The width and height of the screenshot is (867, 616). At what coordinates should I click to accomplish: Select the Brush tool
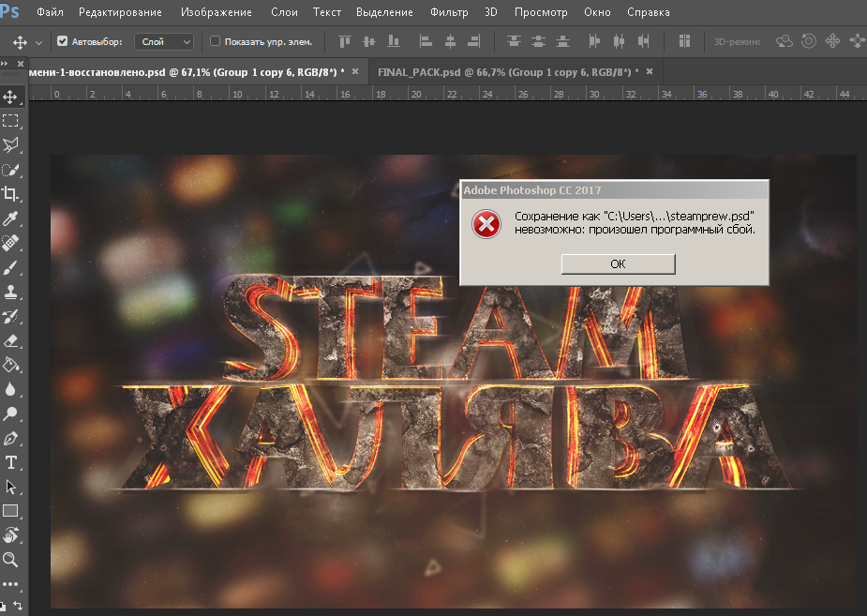[10, 267]
